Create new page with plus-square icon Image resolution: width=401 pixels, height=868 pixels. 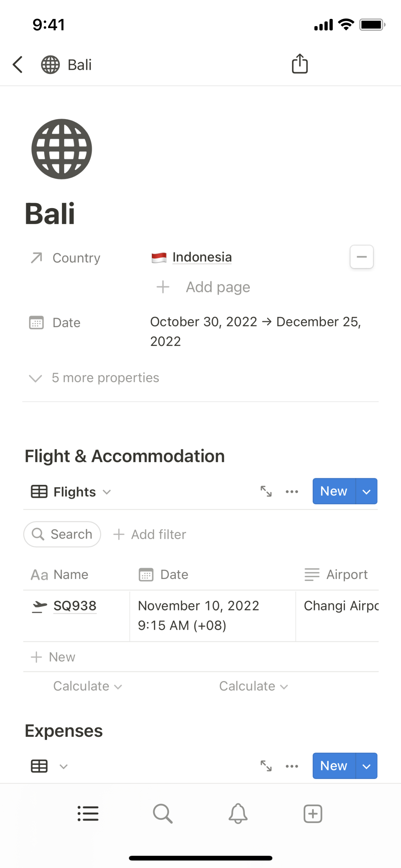[313, 813]
